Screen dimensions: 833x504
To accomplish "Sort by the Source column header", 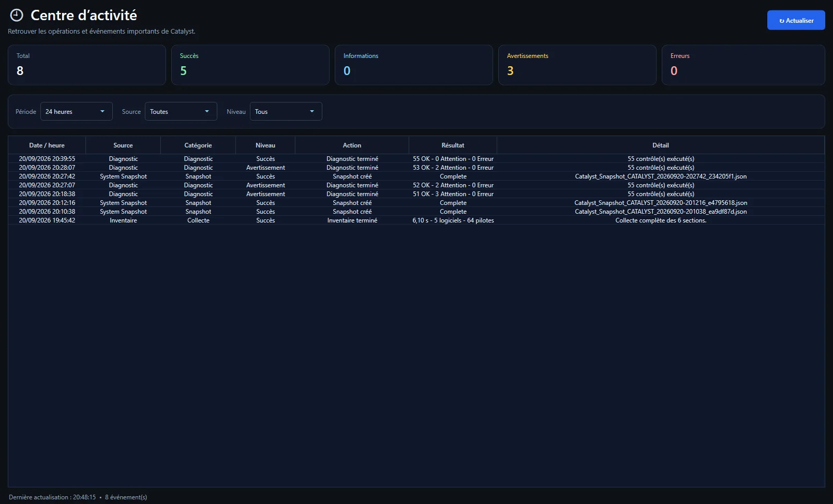I will [123, 145].
